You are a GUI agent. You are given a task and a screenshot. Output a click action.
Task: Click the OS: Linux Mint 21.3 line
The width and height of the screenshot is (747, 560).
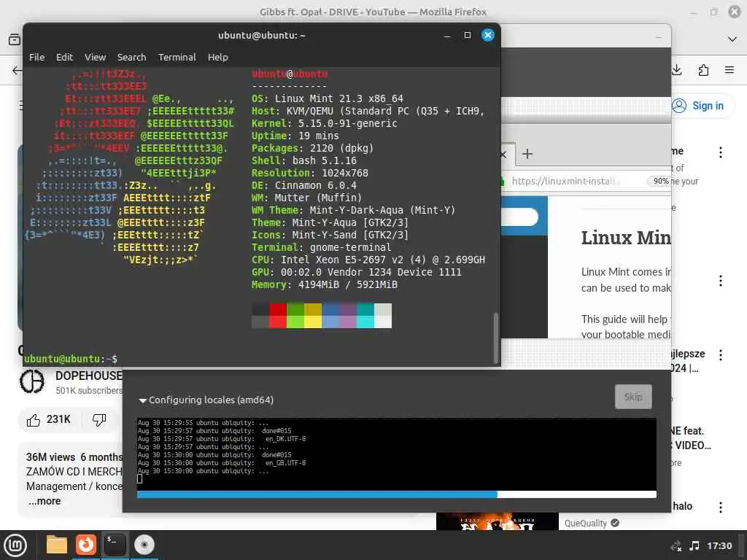point(328,98)
